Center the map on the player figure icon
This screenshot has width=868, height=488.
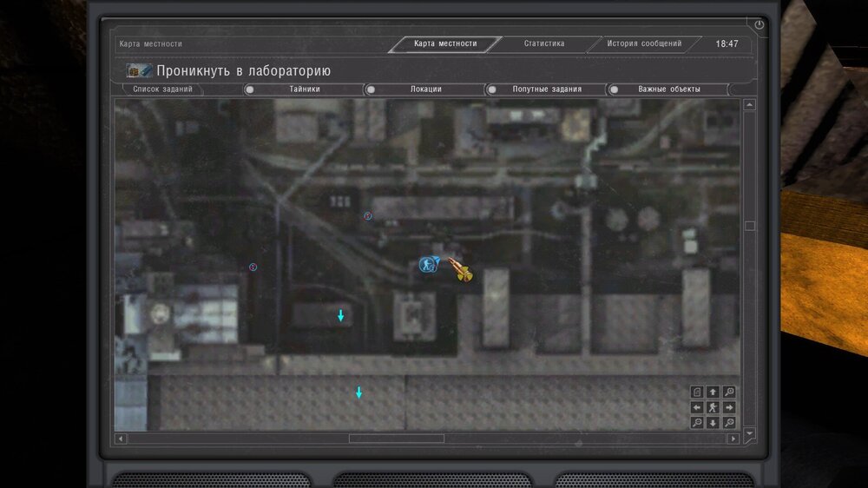point(713,407)
